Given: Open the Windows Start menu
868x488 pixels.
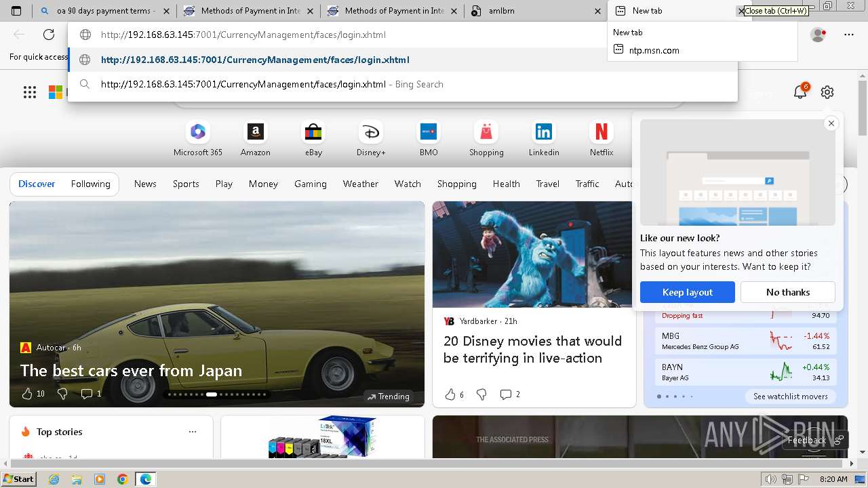Looking at the screenshot, I should pos(18,479).
